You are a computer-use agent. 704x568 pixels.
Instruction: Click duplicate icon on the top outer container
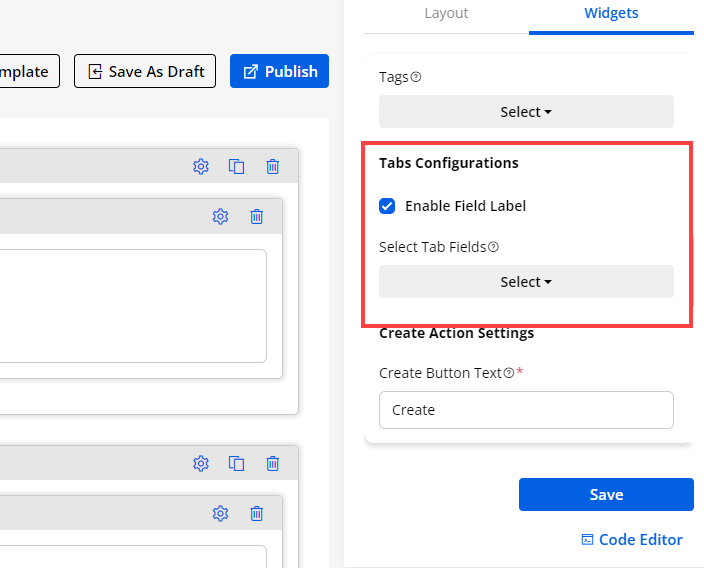(236, 166)
